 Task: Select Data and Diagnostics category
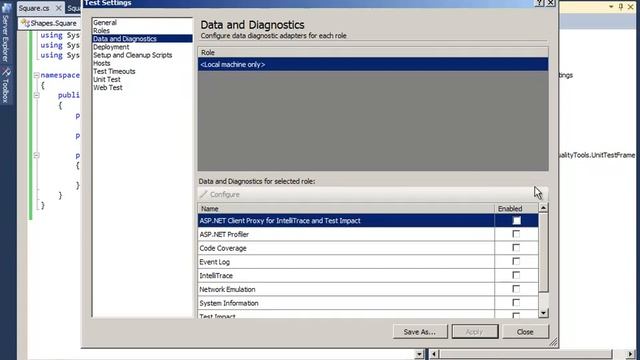pyautogui.click(x=142, y=39)
